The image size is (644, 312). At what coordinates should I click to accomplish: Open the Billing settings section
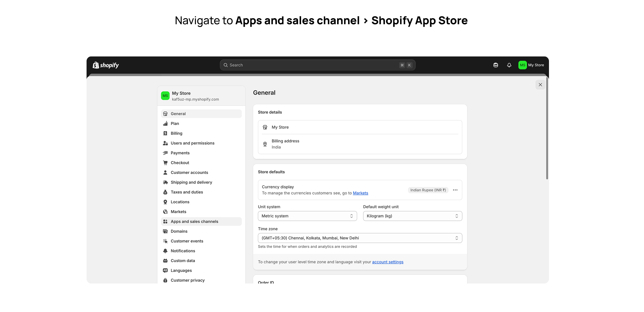[176, 133]
